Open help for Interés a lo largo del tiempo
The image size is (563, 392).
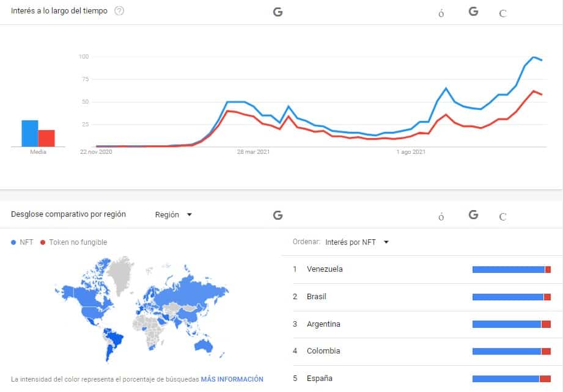tap(119, 11)
